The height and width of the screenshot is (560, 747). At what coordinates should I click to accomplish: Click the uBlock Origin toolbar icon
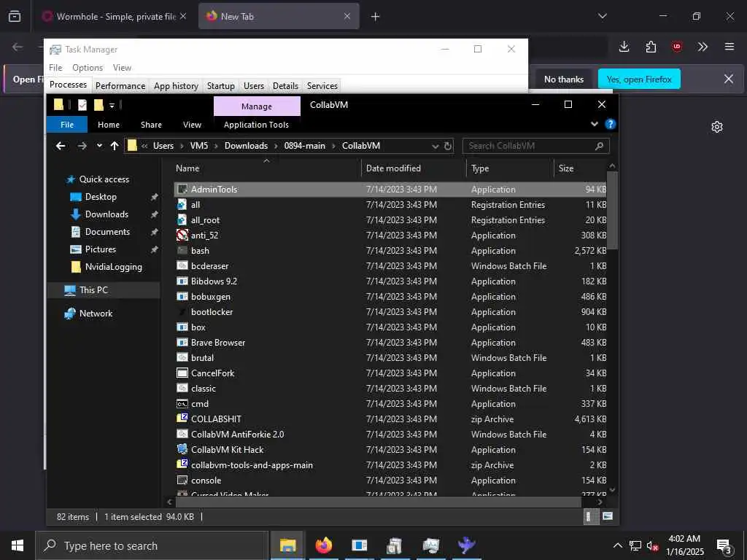676,46
